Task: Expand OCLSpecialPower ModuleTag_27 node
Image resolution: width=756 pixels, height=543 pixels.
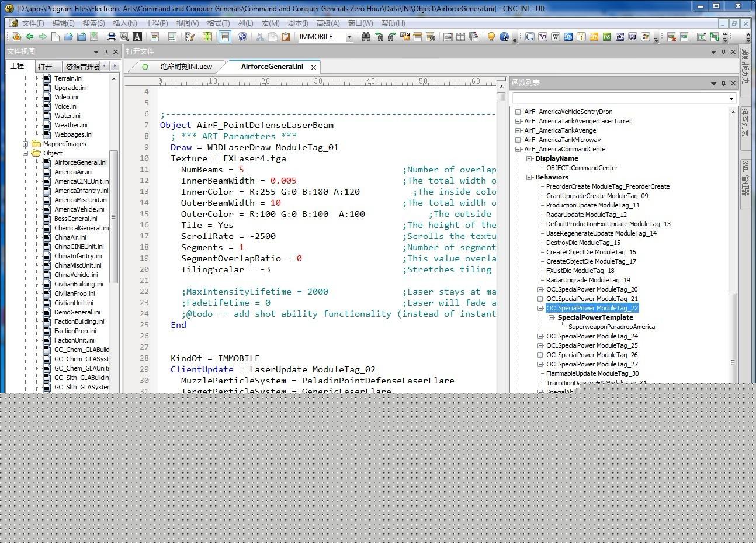Action: point(540,364)
